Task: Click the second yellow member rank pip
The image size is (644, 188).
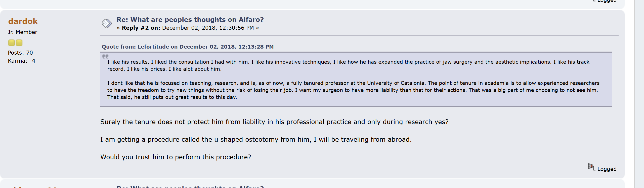Action: [19, 43]
